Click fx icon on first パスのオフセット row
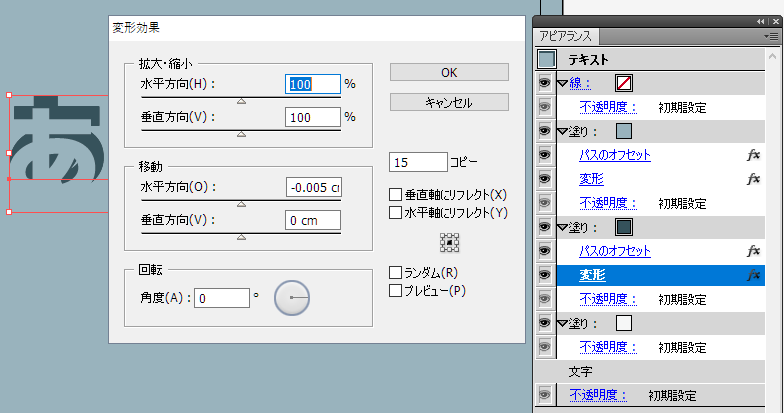Image resolution: width=784 pixels, height=413 pixels. tap(753, 155)
